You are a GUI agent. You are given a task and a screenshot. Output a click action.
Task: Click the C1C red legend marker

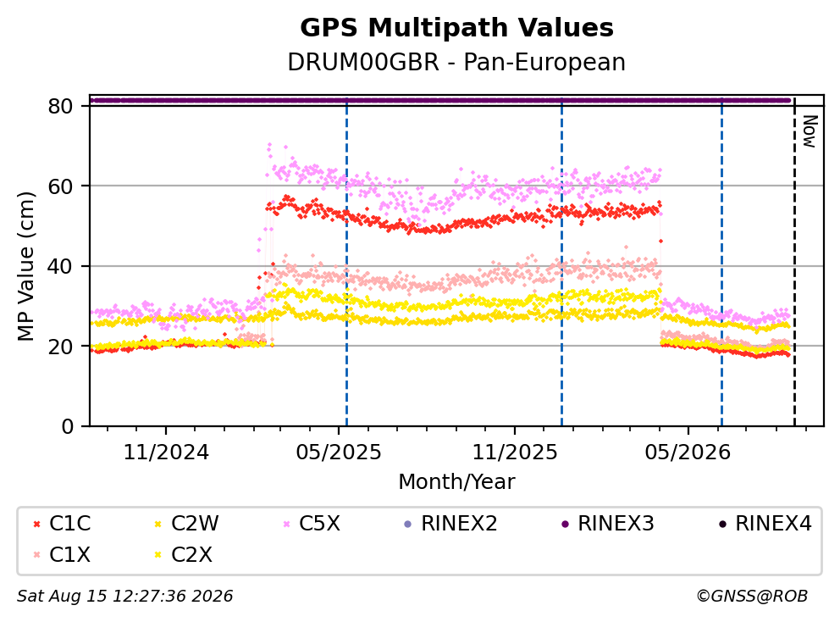pos(36,524)
